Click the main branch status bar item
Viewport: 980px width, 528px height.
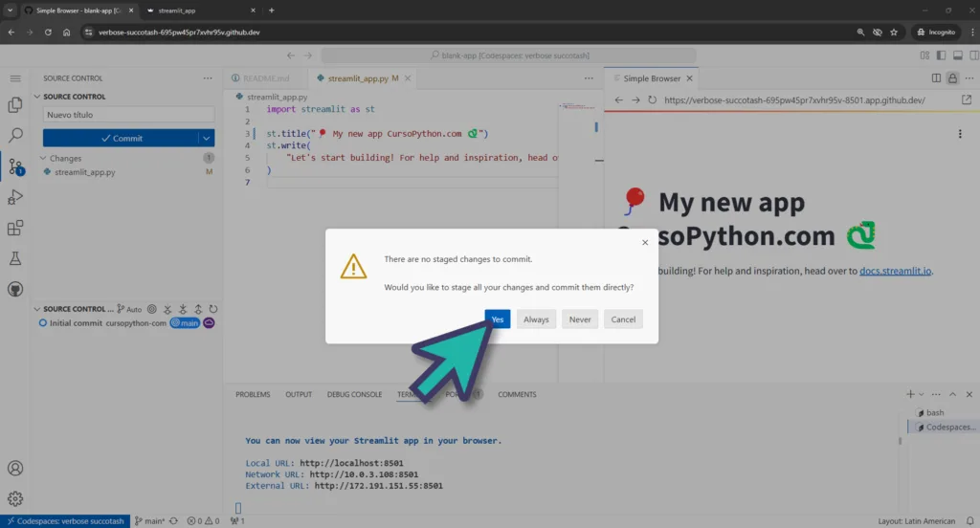[x=150, y=521]
